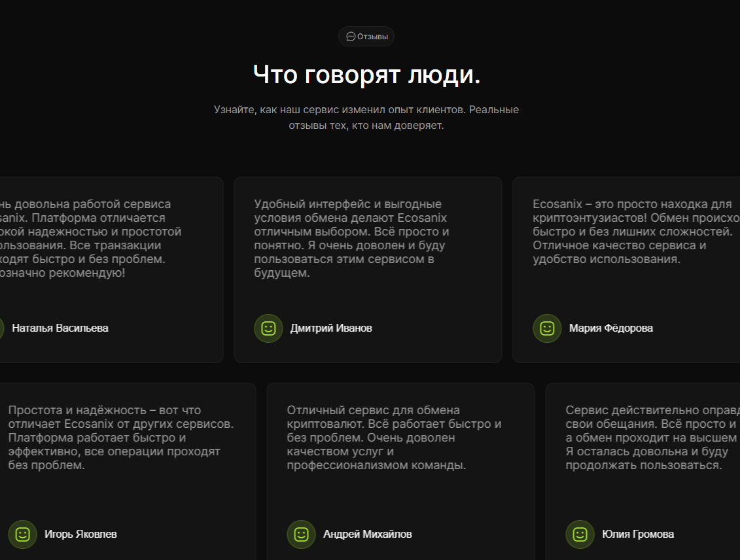Select the name Андрей Михайлов
740x560 pixels.
tap(367, 534)
